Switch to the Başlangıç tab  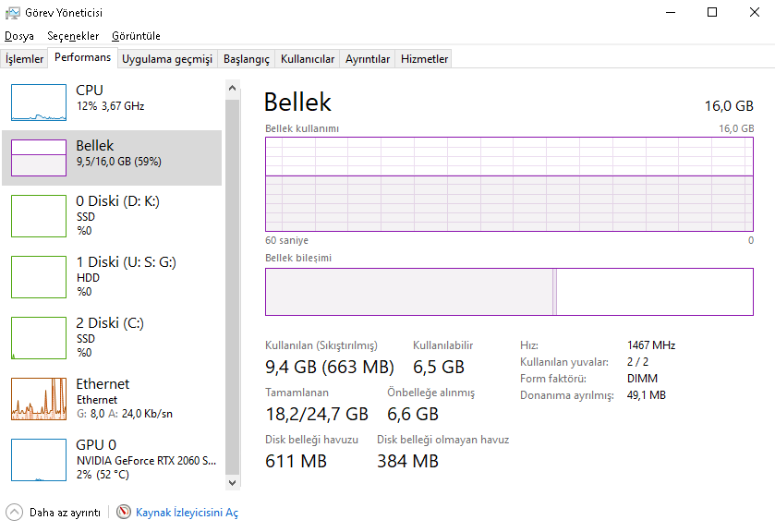click(x=247, y=59)
